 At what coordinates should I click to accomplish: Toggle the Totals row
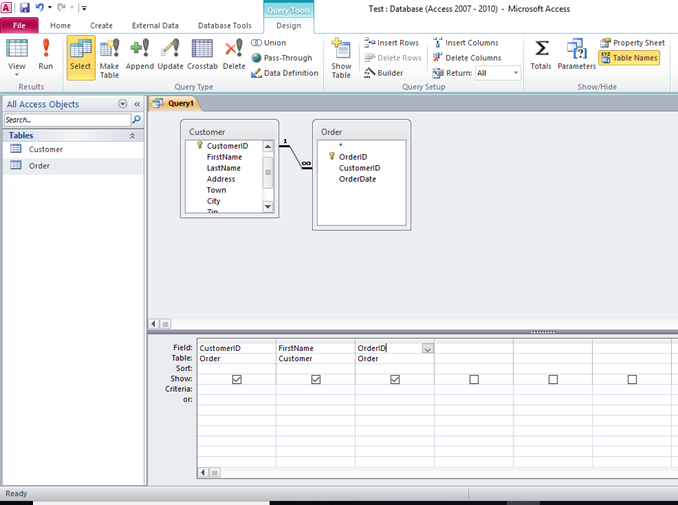pyautogui.click(x=541, y=54)
